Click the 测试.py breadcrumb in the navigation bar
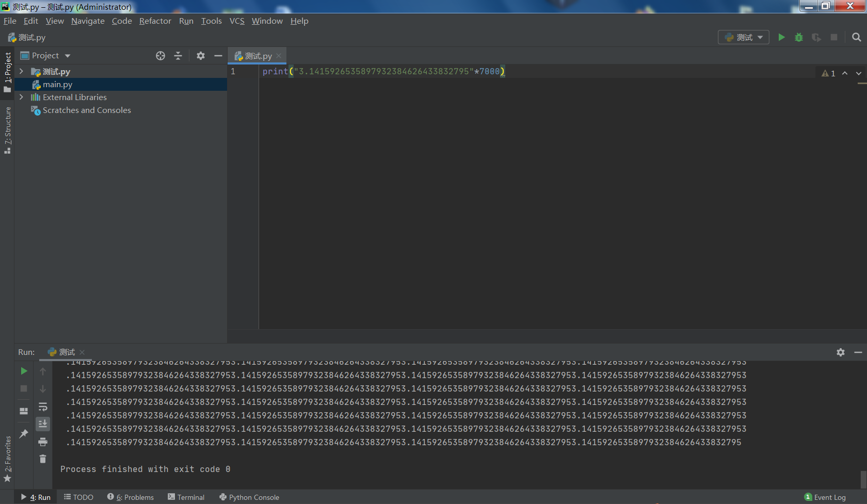Viewport: 867px width, 504px height. [x=27, y=37]
